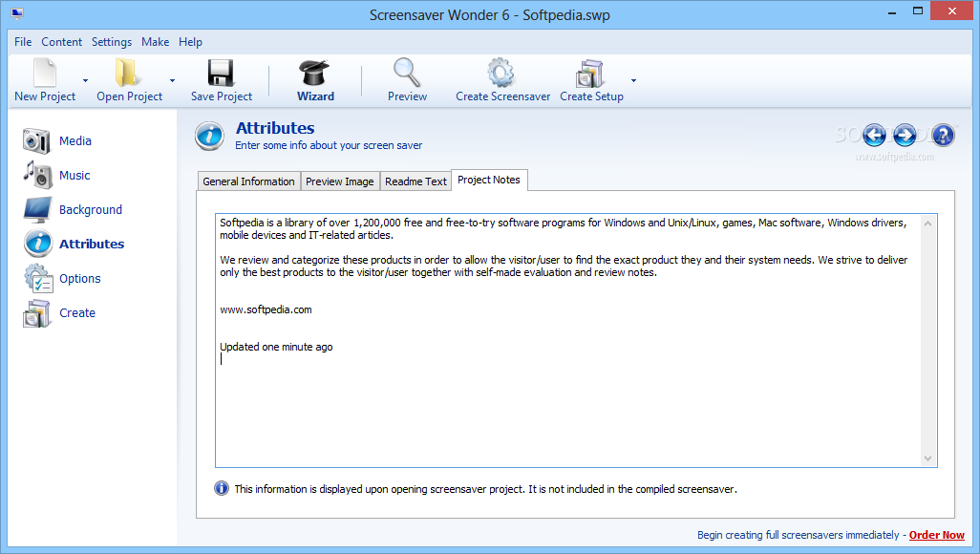The height and width of the screenshot is (554, 980).
Task: Click the Create Screensaver text label
Action: click(503, 96)
